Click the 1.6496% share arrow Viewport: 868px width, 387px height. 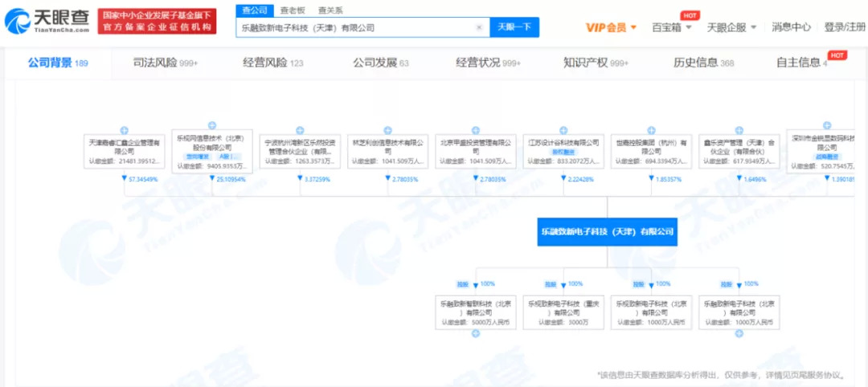(739, 179)
